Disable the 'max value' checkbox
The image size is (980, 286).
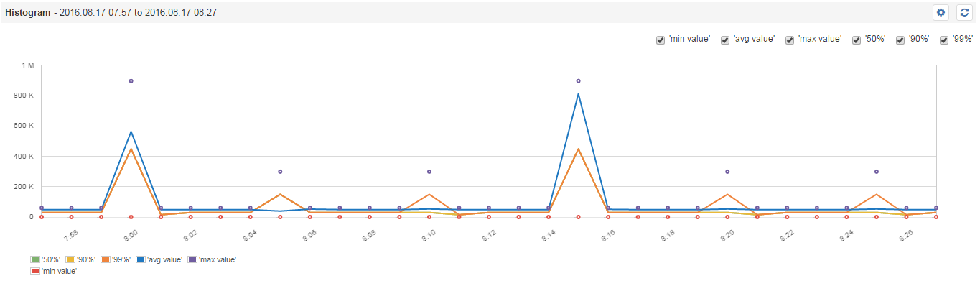tap(790, 40)
